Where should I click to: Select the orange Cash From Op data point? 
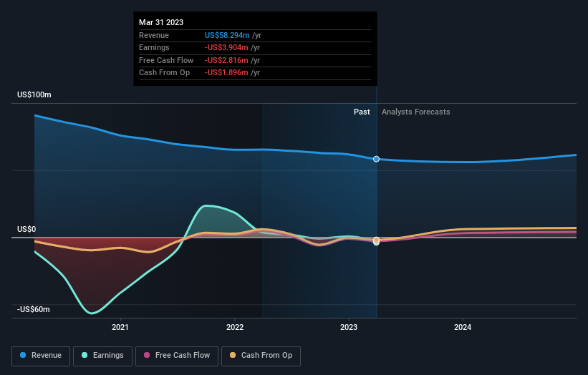(x=376, y=240)
